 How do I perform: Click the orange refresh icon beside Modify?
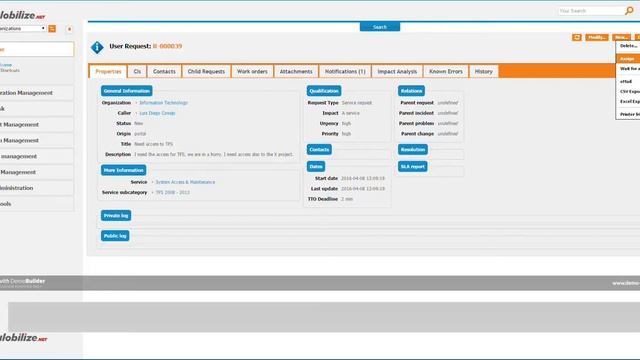pyautogui.click(x=576, y=38)
